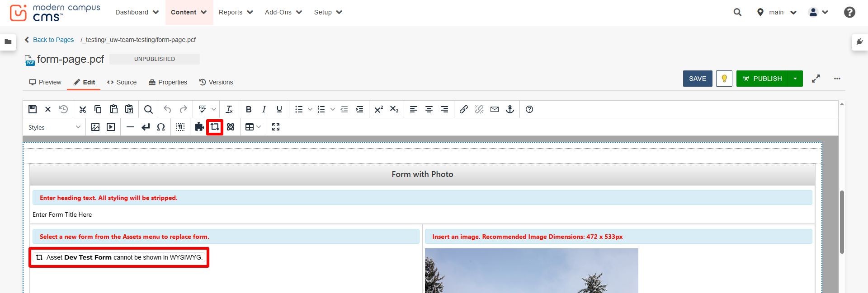Toggle bold formatting
This screenshot has width=868, height=293.
pyautogui.click(x=249, y=109)
